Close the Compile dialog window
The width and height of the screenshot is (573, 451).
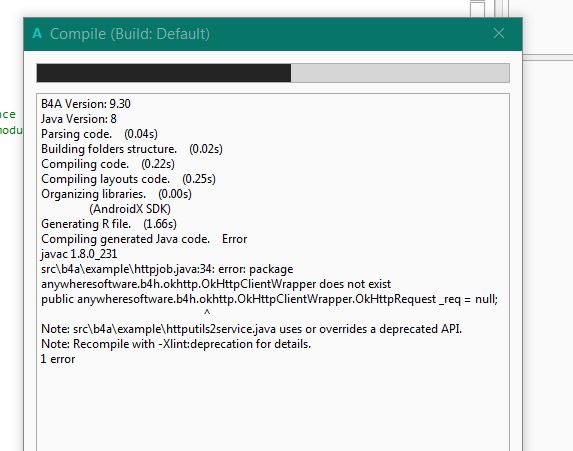point(498,34)
